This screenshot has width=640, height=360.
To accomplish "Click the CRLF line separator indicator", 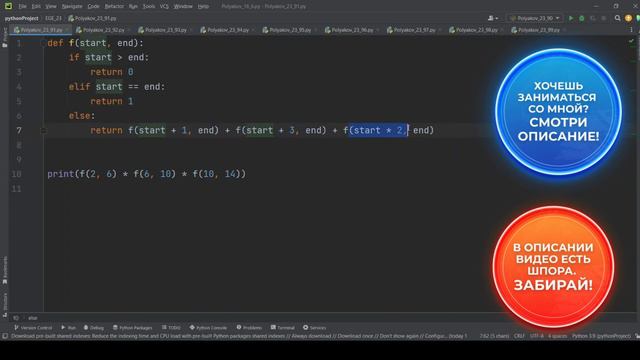I will [x=519, y=336].
